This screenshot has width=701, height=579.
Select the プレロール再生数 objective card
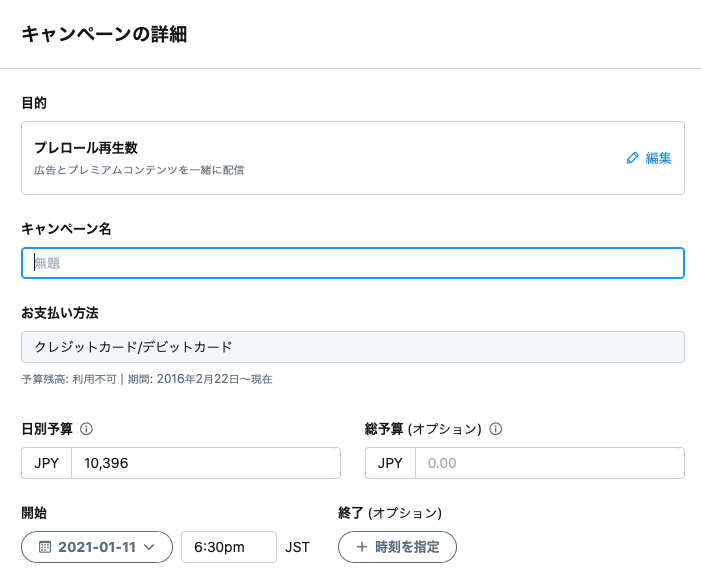point(353,158)
